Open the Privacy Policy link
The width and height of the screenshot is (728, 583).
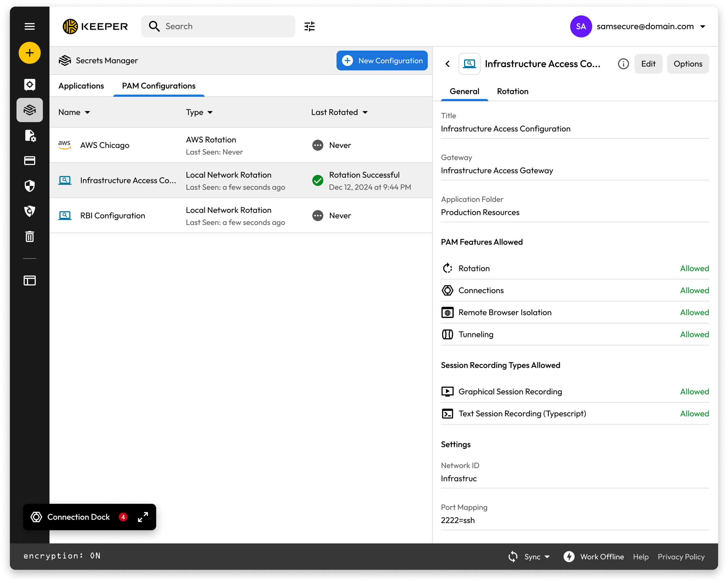tap(681, 557)
